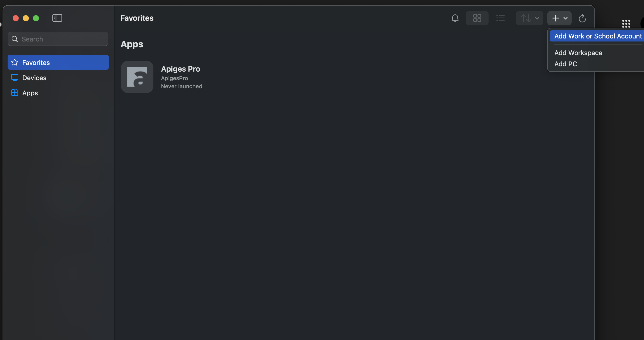Click the Favorites star icon

point(15,62)
